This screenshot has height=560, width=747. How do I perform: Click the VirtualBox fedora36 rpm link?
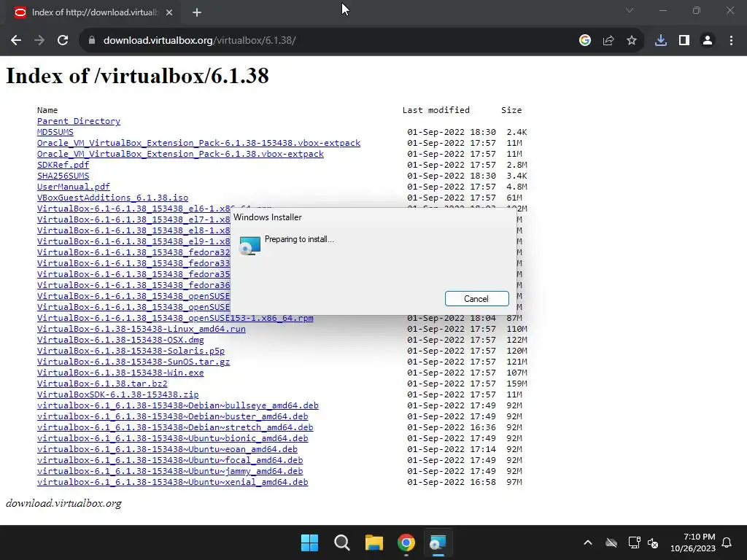[133, 286]
